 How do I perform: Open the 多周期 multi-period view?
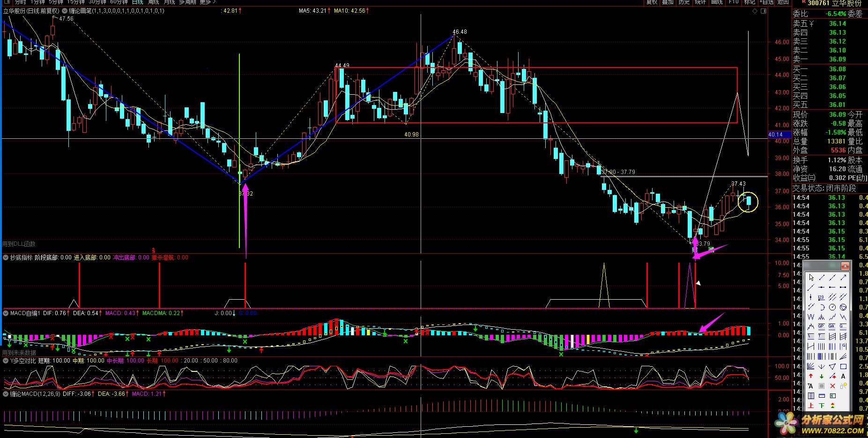(187, 2)
